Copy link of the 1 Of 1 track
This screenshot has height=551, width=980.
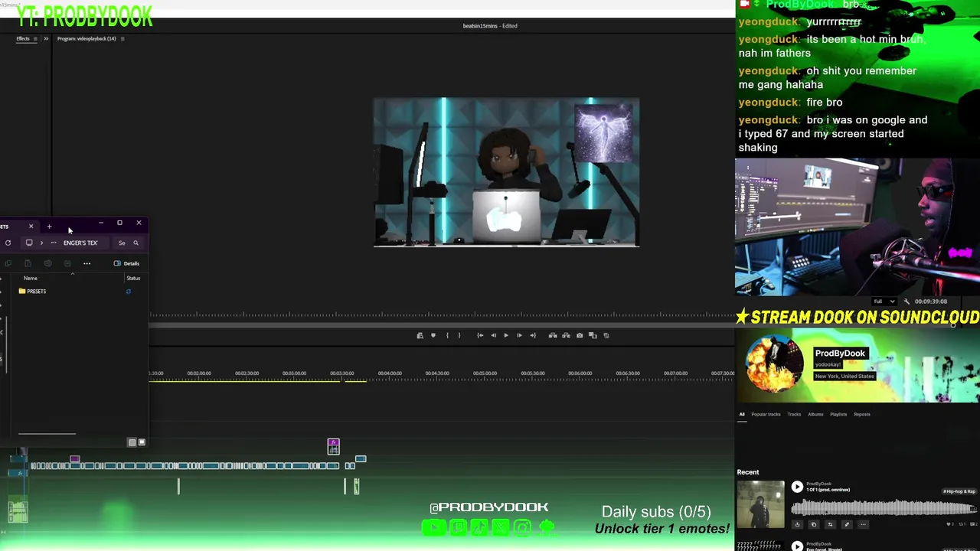click(x=814, y=524)
